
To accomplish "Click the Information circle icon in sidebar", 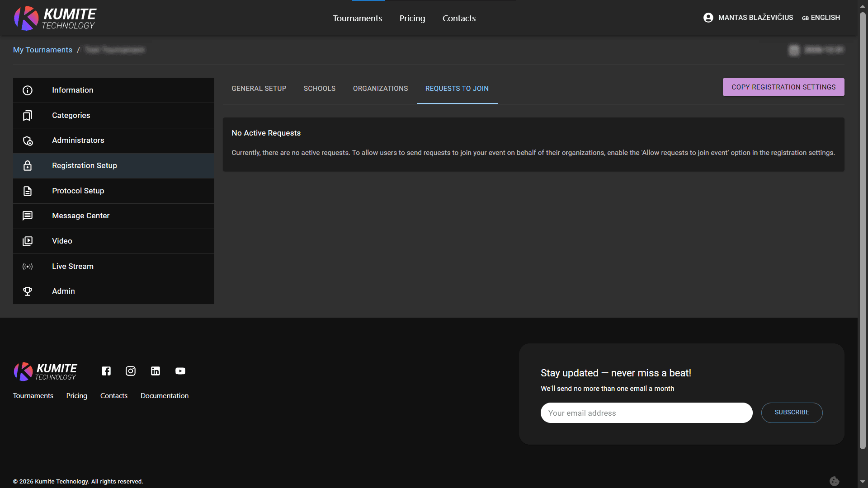I will click(x=28, y=90).
